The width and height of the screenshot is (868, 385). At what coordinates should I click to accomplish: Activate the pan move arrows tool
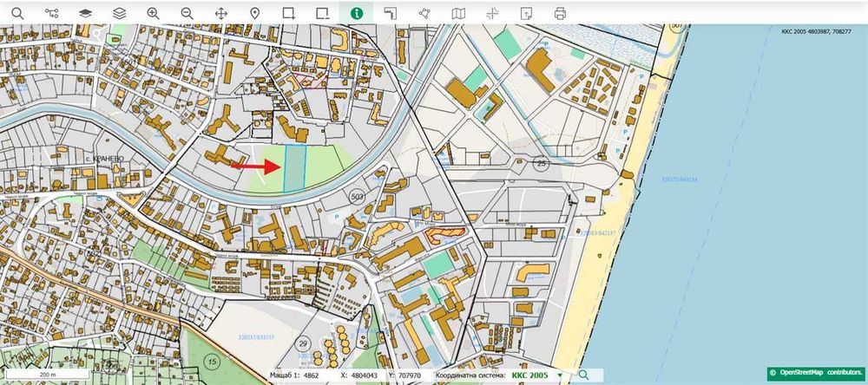click(220, 13)
